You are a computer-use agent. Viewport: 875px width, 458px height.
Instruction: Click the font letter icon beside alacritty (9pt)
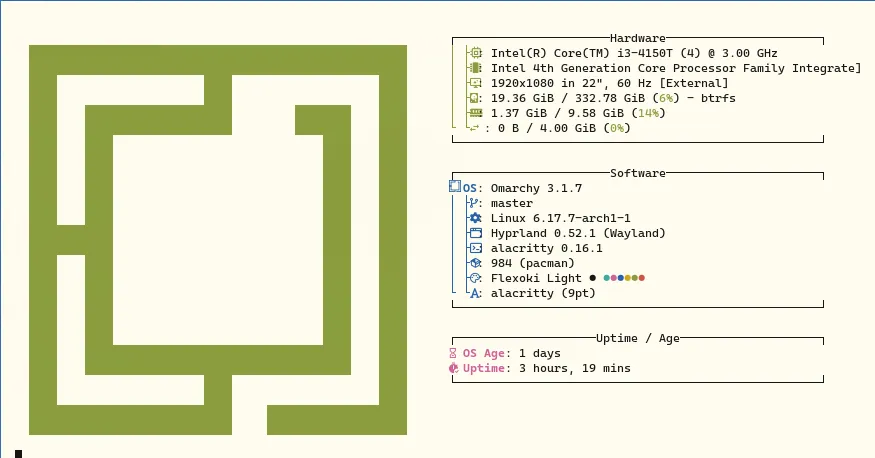pos(475,293)
